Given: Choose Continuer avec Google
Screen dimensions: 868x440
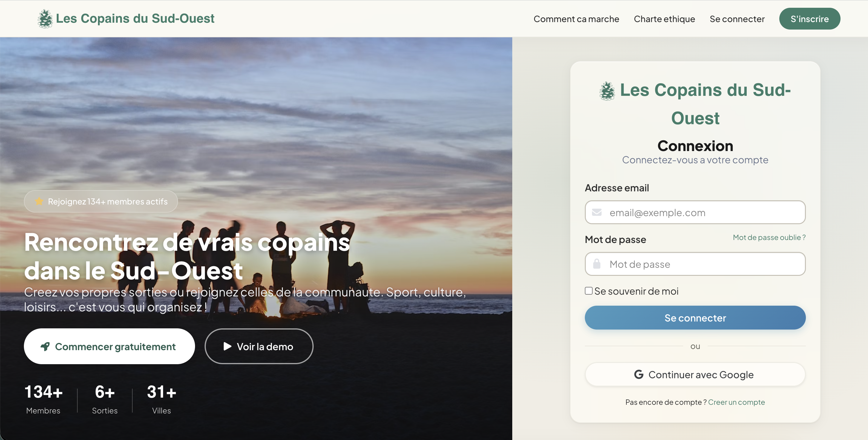Looking at the screenshot, I should point(695,374).
